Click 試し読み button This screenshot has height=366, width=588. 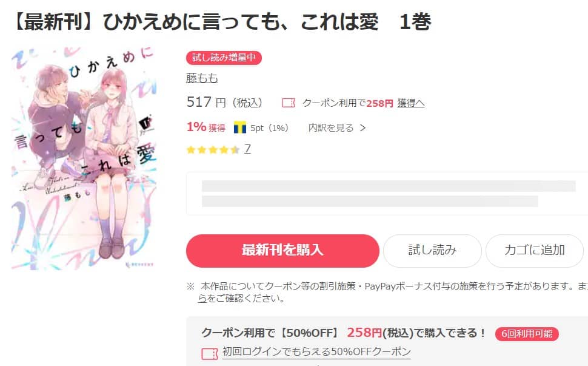[x=432, y=251]
